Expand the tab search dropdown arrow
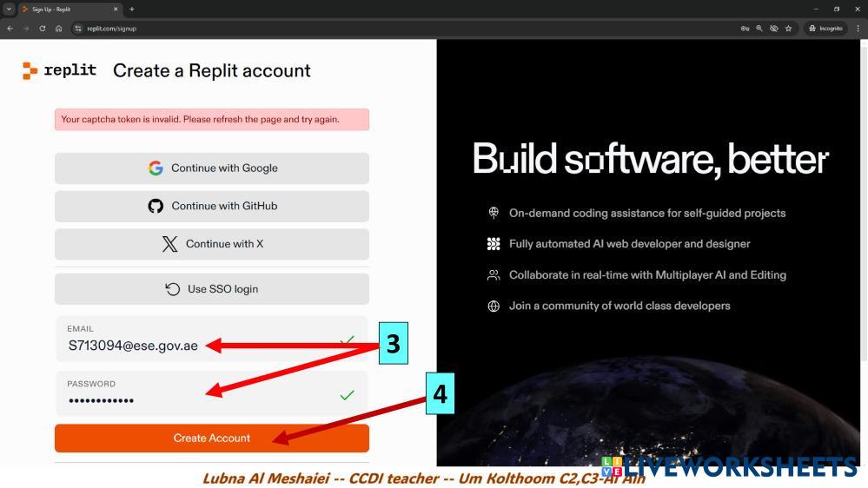Viewport: 868px width, 488px height. (x=10, y=9)
